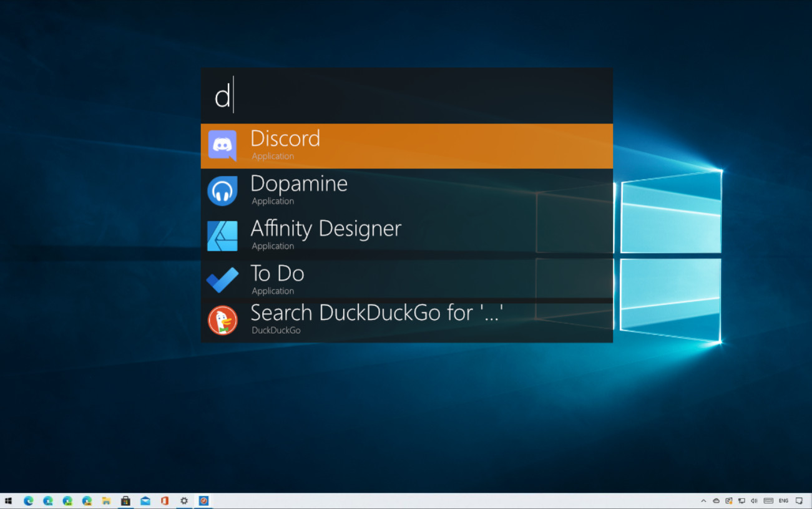Open the Mail app from taskbar
This screenshot has height=509, width=812.
pyautogui.click(x=145, y=501)
